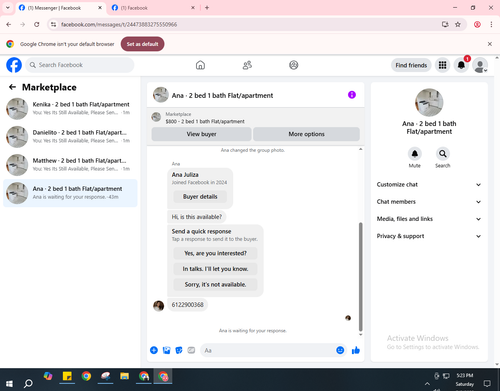The image size is (500, 391).
Task: Go back using Marketplace back arrow
Action: (x=12, y=87)
